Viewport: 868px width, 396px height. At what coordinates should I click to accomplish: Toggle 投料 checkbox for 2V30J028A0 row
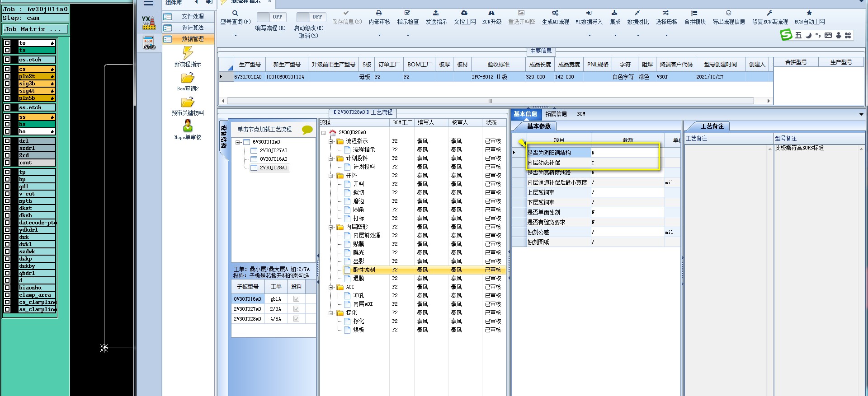tap(296, 319)
